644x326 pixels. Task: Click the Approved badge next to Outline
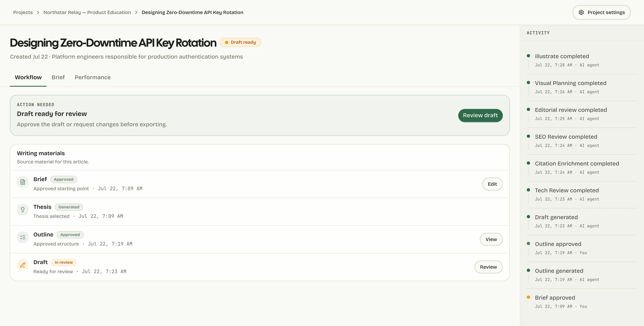(70, 235)
